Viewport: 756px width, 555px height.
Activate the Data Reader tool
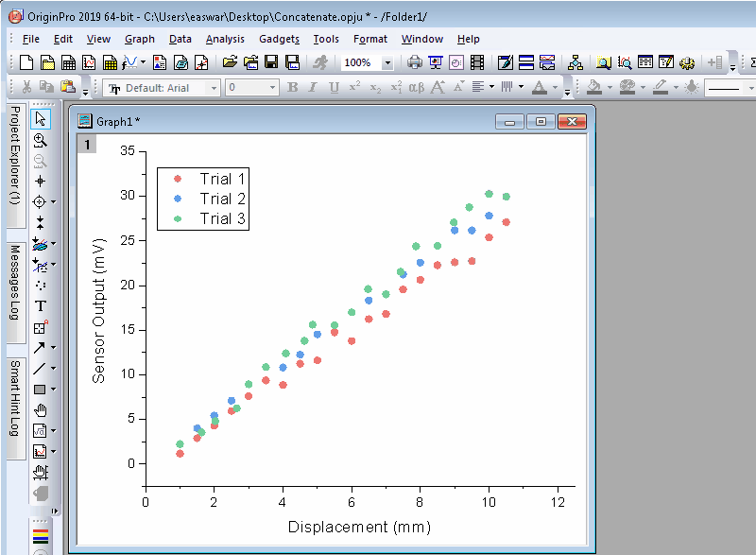pos(40,201)
